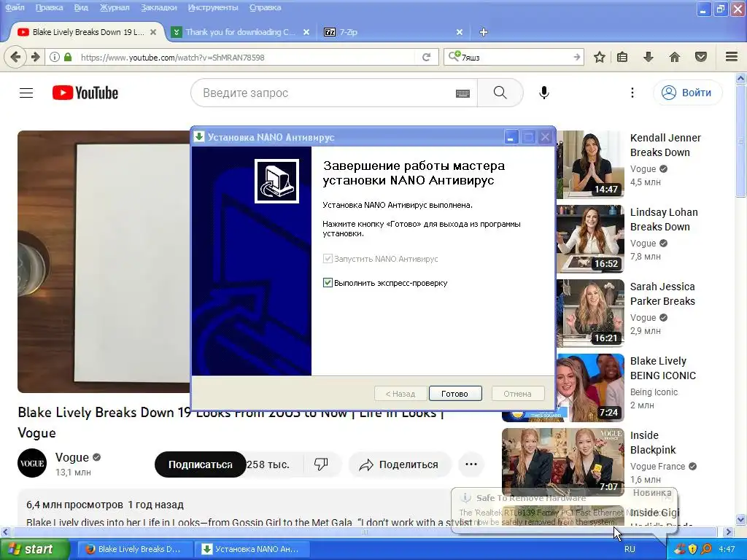Click the Поделиться share button
This screenshot has width=747, height=560.
tap(399, 464)
